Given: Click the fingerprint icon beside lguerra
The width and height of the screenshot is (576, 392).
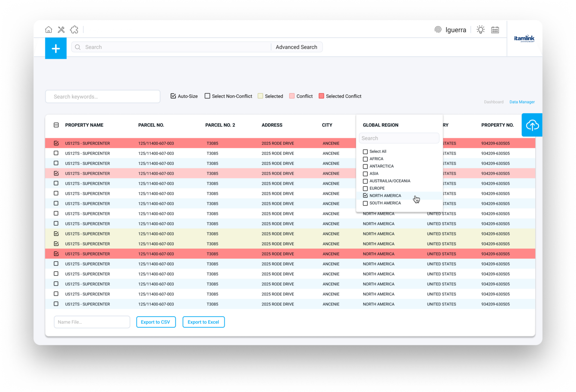Looking at the screenshot, I should tap(438, 29).
